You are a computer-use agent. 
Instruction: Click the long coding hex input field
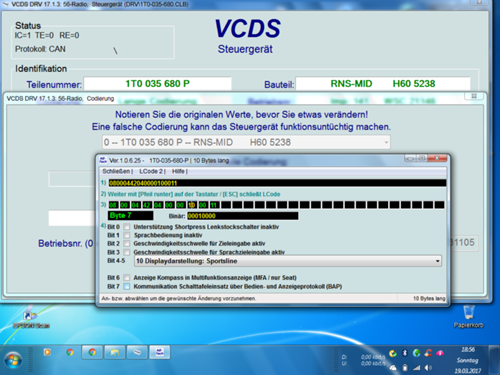click(277, 183)
